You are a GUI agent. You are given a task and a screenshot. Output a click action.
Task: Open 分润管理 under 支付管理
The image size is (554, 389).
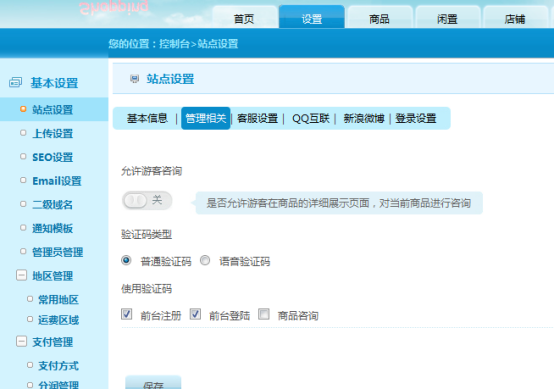(x=58, y=384)
